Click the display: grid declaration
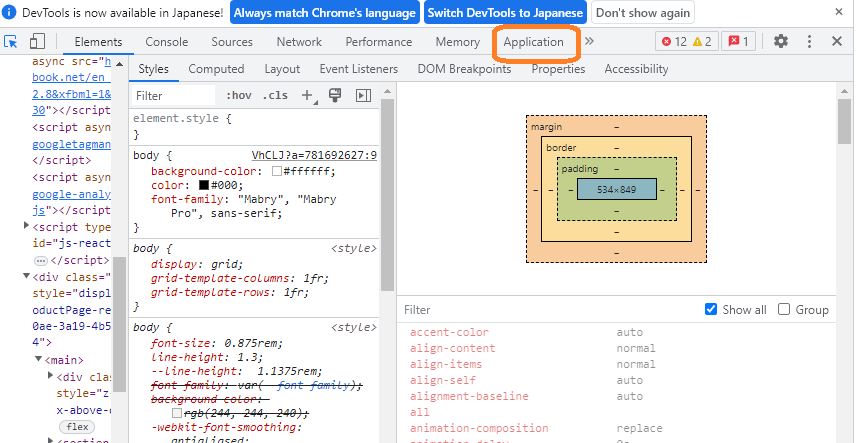Viewport: 856px width, 443px height. pos(197,264)
